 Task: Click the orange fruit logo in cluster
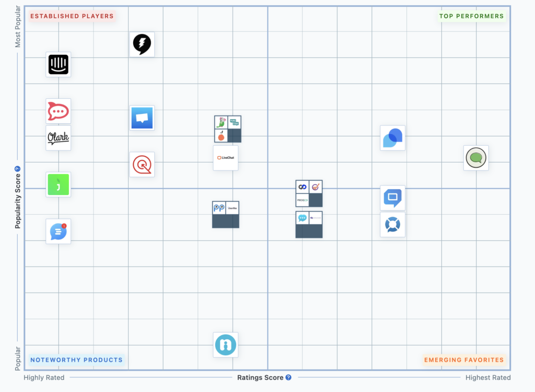(x=221, y=135)
